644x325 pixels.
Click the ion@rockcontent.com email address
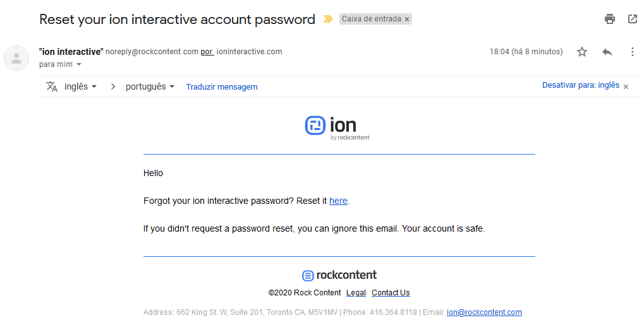coord(484,312)
